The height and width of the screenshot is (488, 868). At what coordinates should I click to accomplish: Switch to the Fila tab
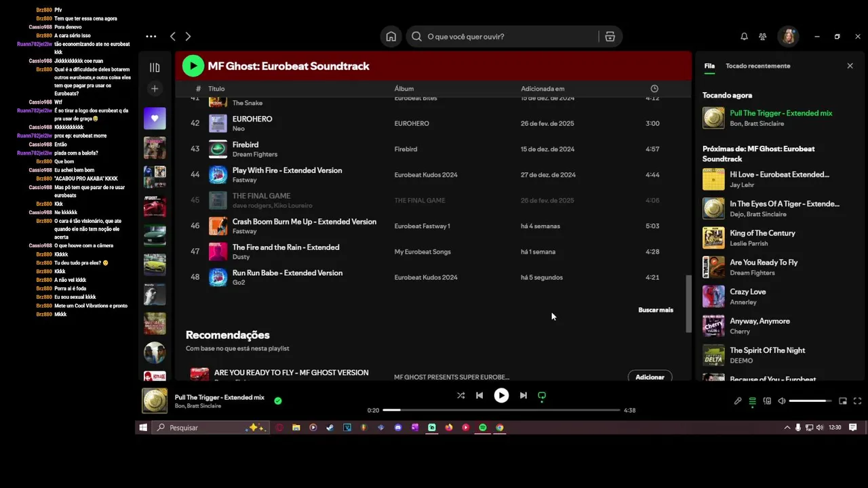[x=709, y=66]
